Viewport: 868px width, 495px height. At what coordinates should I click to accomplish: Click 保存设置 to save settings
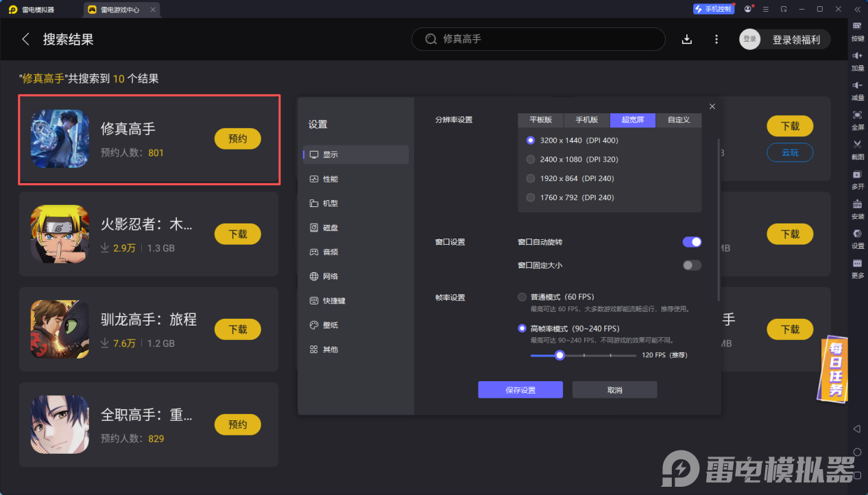tap(520, 390)
